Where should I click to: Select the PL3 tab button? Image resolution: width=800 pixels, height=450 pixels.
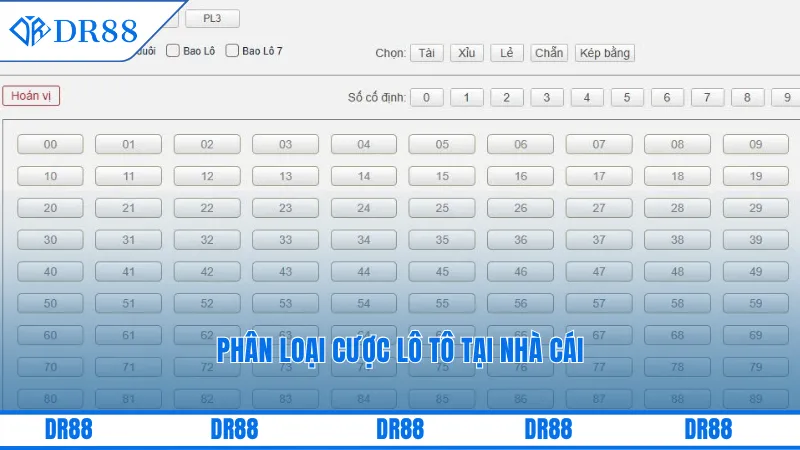212,18
